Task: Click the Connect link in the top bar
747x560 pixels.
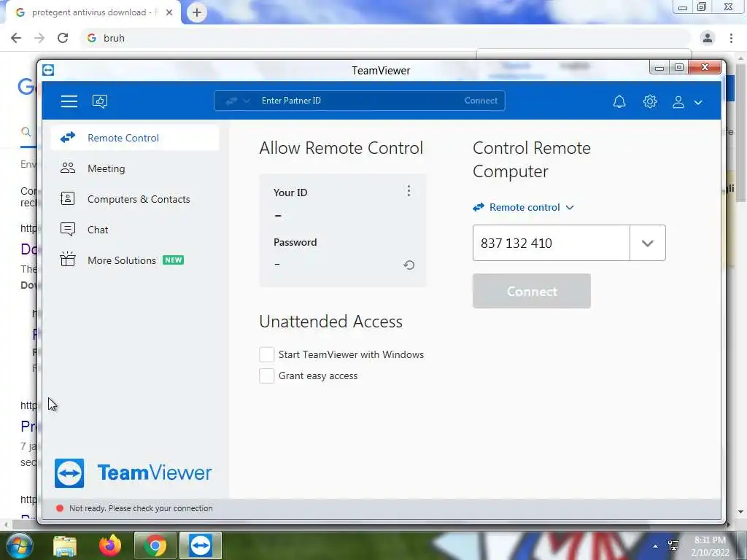Action: point(481,101)
